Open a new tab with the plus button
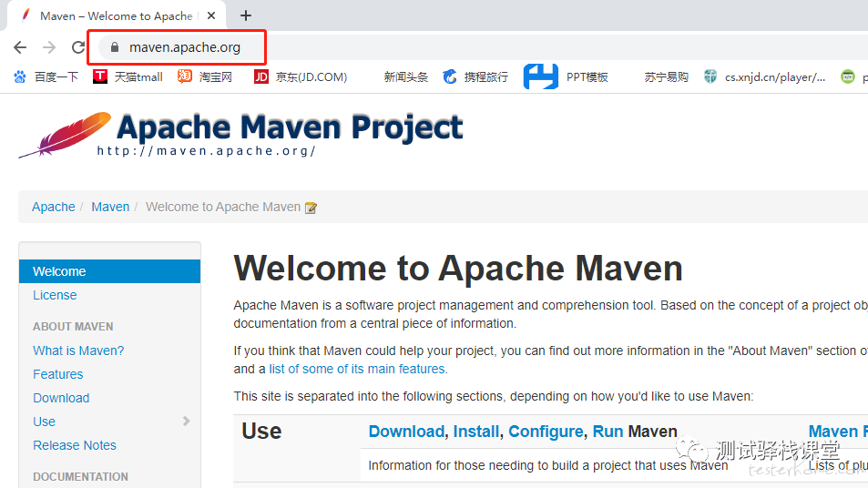The height and width of the screenshot is (488, 868). click(246, 15)
